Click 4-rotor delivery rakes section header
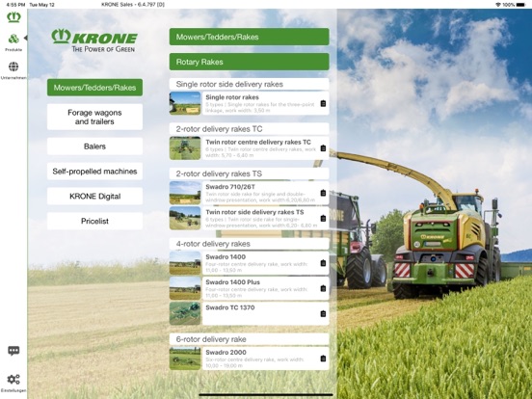This screenshot has height=399, width=532. (x=249, y=244)
